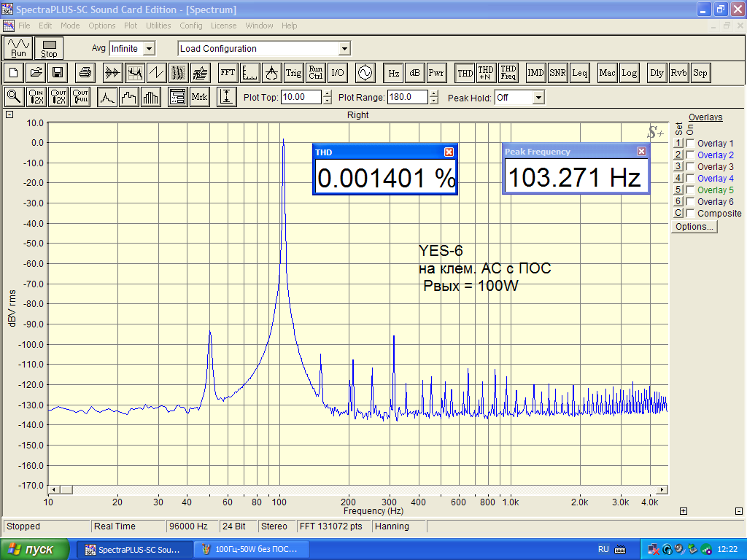The width and height of the screenshot is (747, 560).
Task: Click the Run analyzer button
Action: (18, 48)
